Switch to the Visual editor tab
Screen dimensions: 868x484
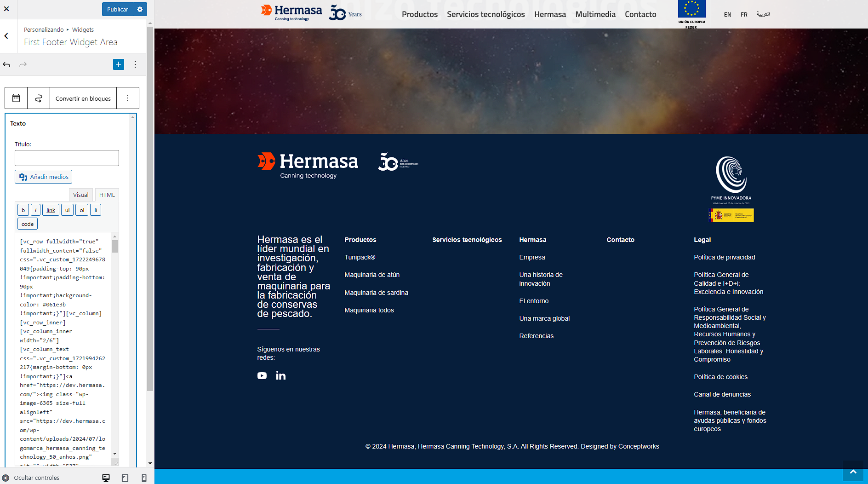point(80,195)
